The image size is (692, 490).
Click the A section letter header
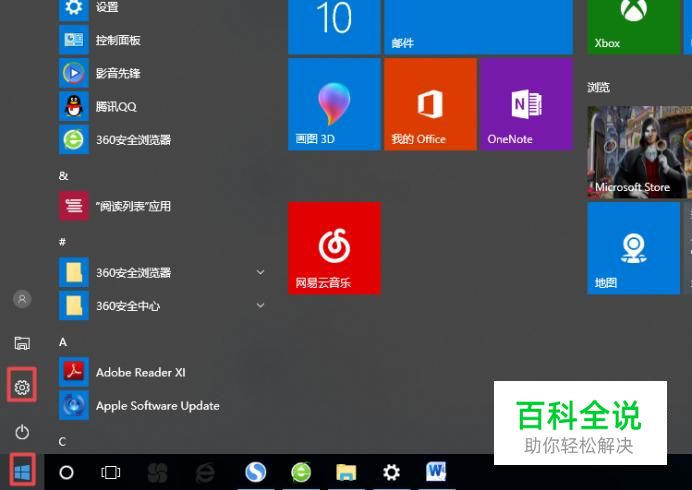63,342
